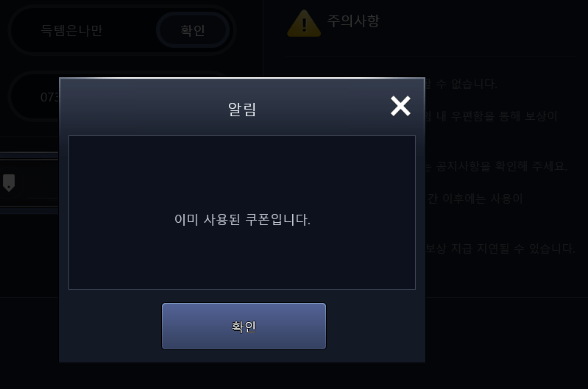Viewport: 588px width, 389px height.
Task: Click the tag icon on the left edge
Action: click(x=9, y=183)
